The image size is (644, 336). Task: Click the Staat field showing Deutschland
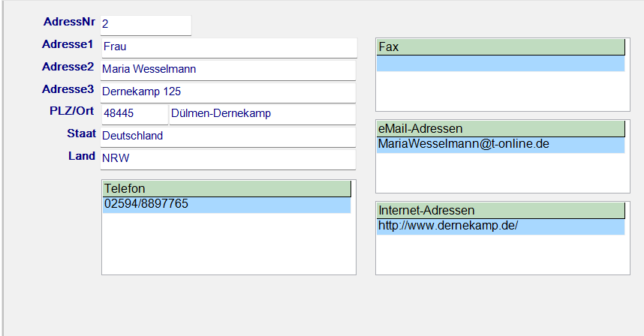[x=228, y=136]
